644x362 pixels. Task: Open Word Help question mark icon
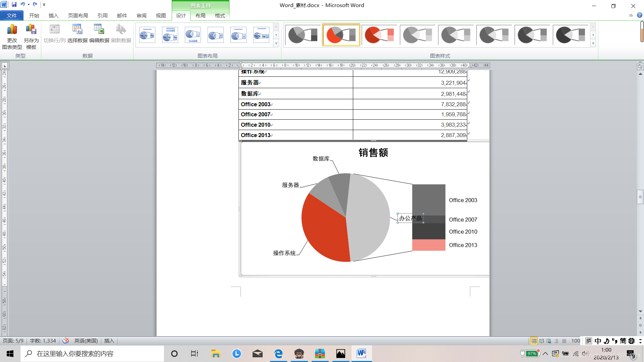(x=640, y=15)
